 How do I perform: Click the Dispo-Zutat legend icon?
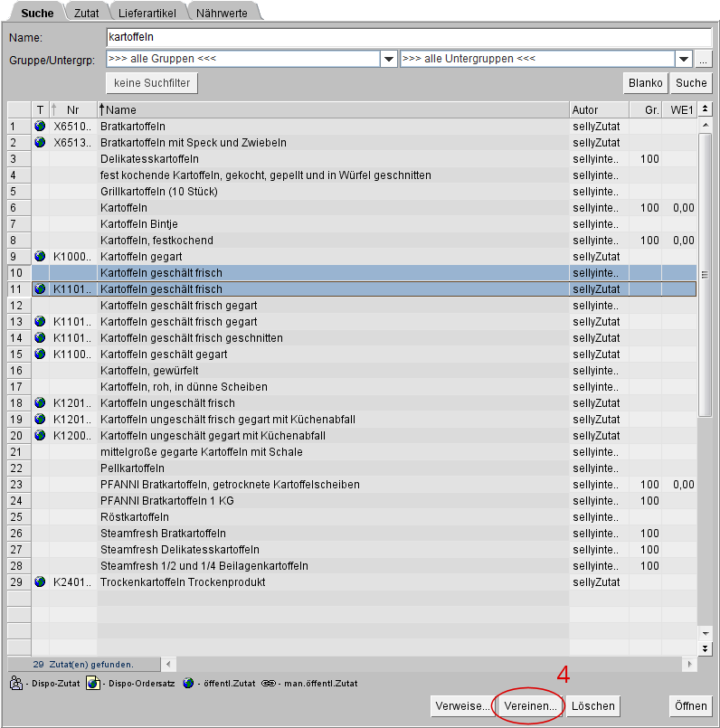point(16,683)
